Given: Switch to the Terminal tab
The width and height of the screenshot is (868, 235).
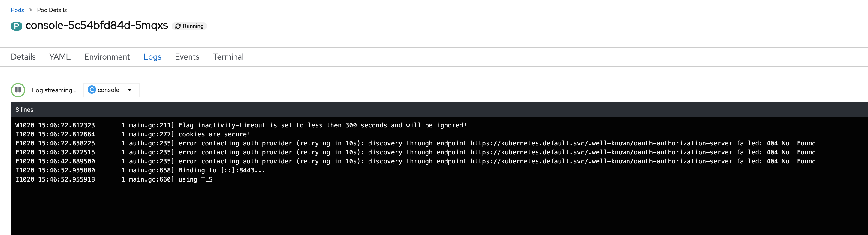Looking at the screenshot, I should (228, 56).
